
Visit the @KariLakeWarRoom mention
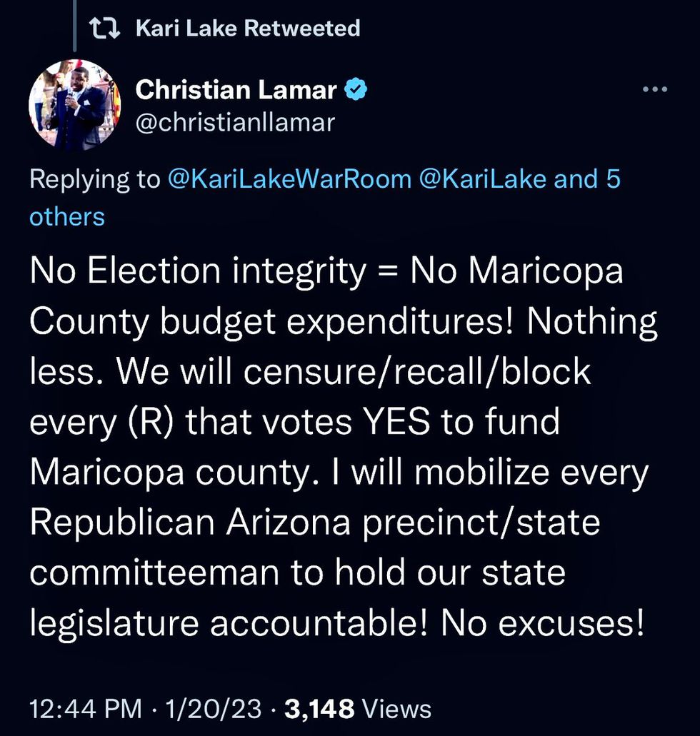coord(289,179)
